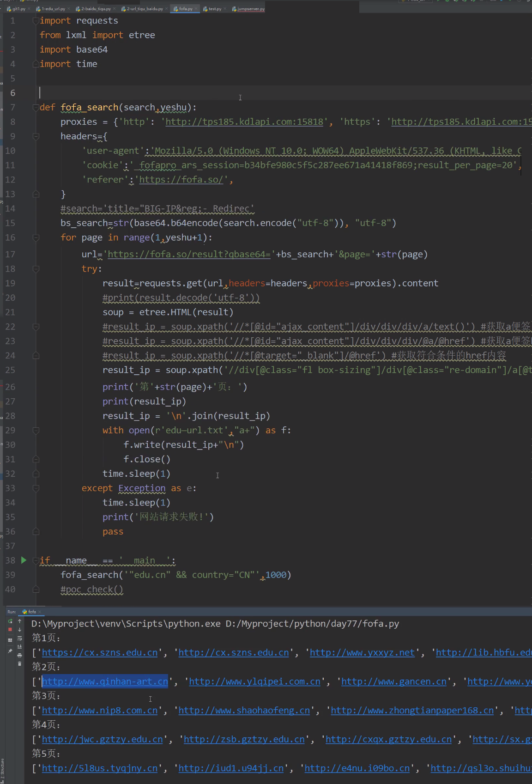Switch to the test.py editor tab
Image resolution: width=532 pixels, height=784 pixels.
[214, 9]
